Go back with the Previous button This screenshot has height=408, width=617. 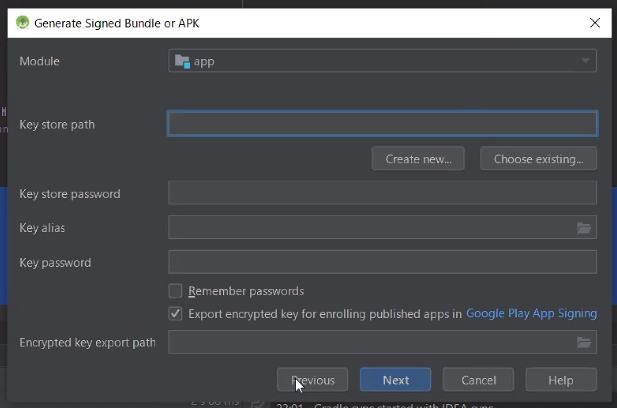pos(312,380)
